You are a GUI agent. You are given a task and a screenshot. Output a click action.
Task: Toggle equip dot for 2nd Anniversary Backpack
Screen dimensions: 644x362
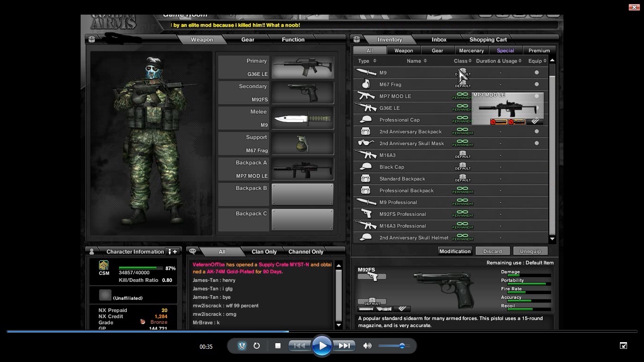click(x=537, y=132)
